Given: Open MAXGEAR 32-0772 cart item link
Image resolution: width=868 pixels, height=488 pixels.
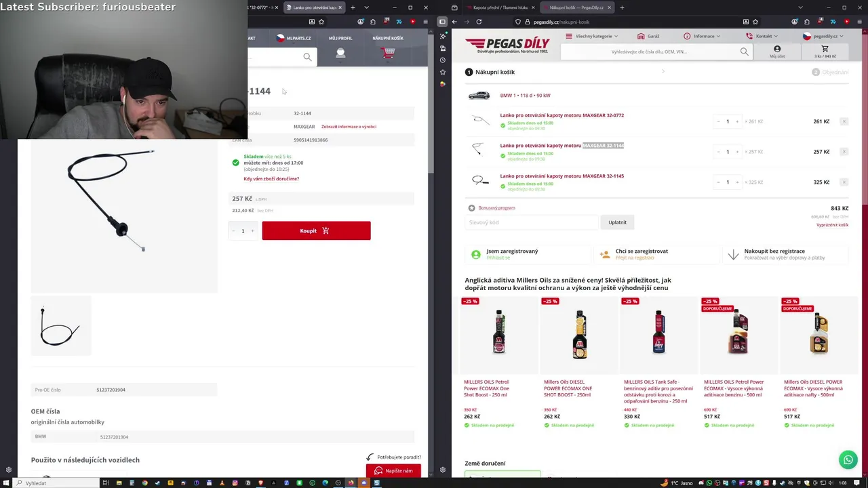Looking at the screenshot, I should (x=562, y=115).
